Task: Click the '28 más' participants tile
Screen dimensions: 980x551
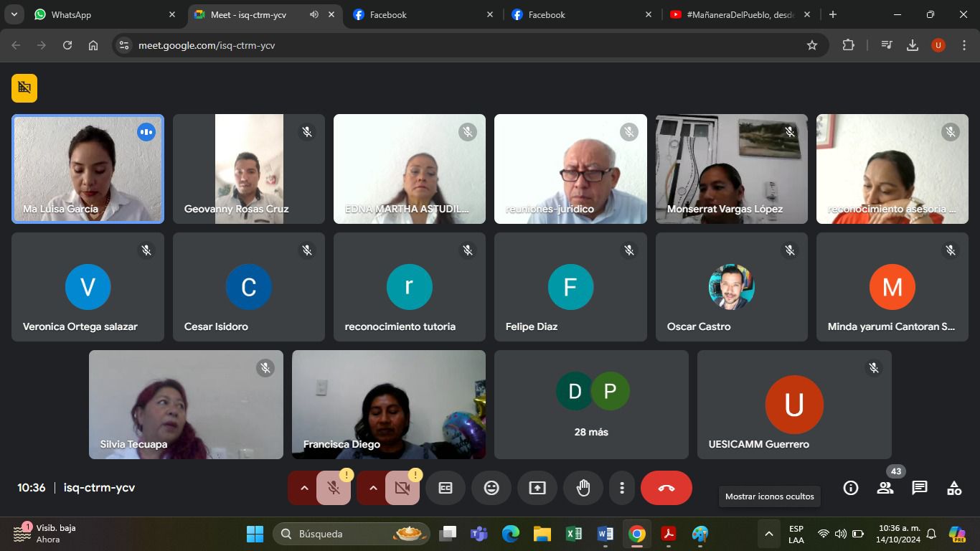Action: (x=591, y=405)
